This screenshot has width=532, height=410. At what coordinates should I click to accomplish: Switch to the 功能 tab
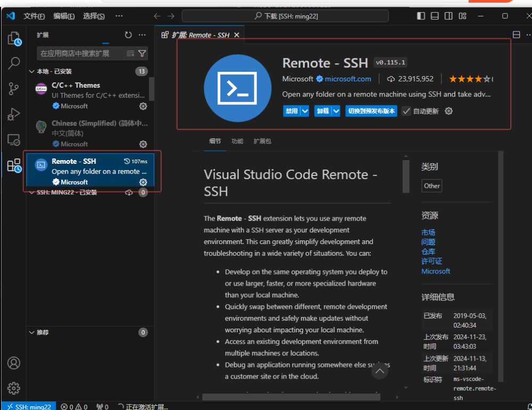[237, 141]
